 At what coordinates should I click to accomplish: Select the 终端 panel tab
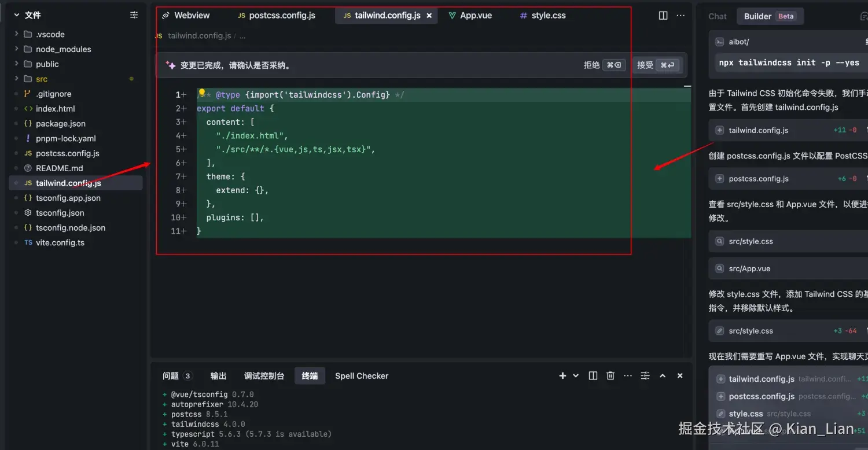[310, 376]
